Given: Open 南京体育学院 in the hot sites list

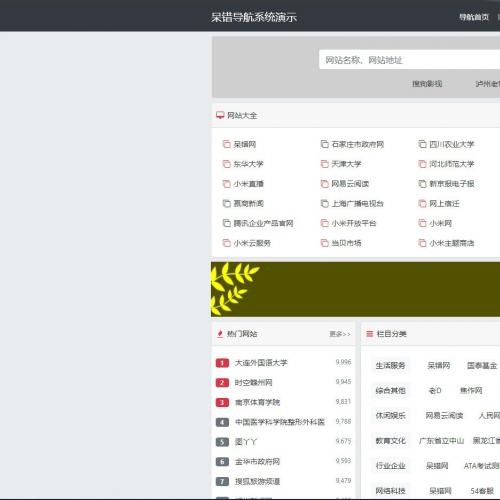Looking at the screenshot, I should [257, 402].
